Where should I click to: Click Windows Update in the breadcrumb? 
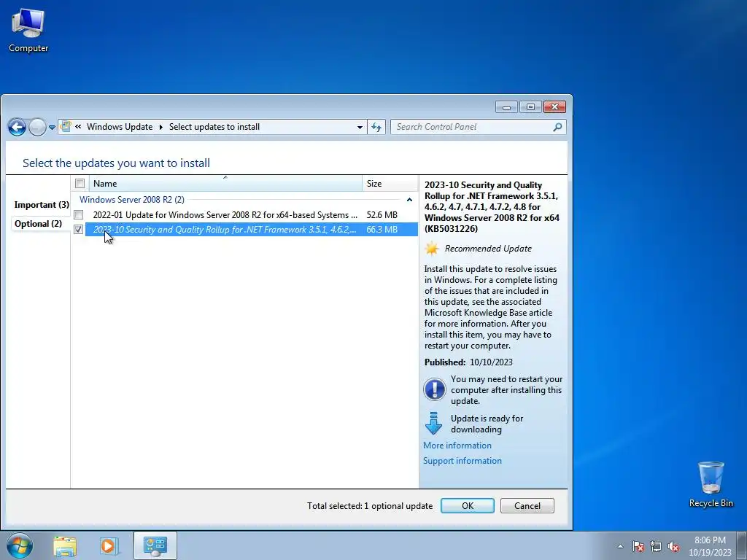coord(120,127)
